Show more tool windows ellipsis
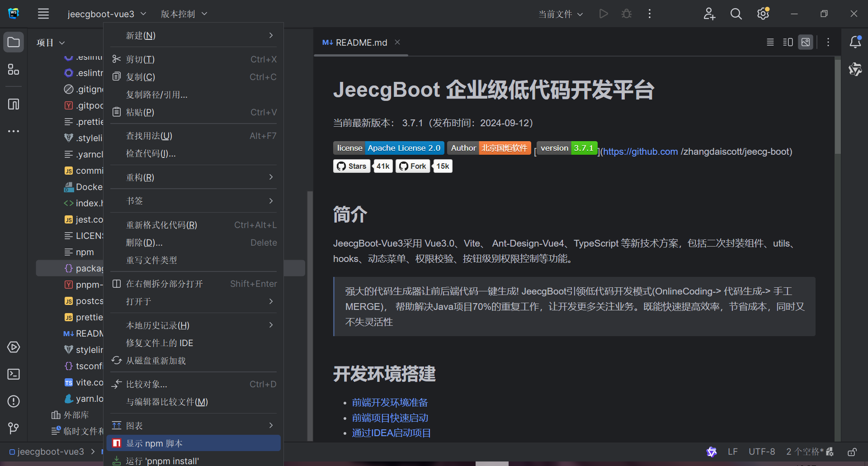 (14, 131)
